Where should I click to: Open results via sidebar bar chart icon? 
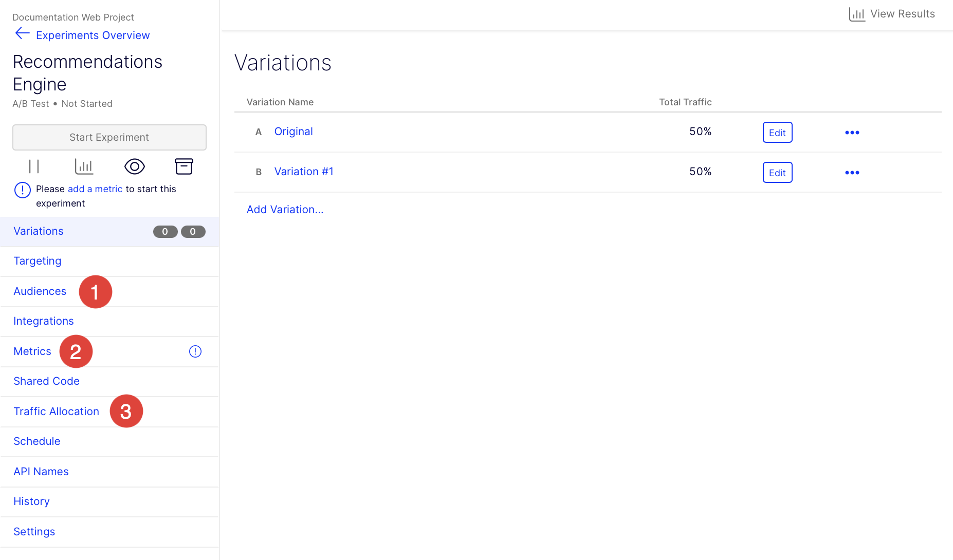[x=84, y=166]
